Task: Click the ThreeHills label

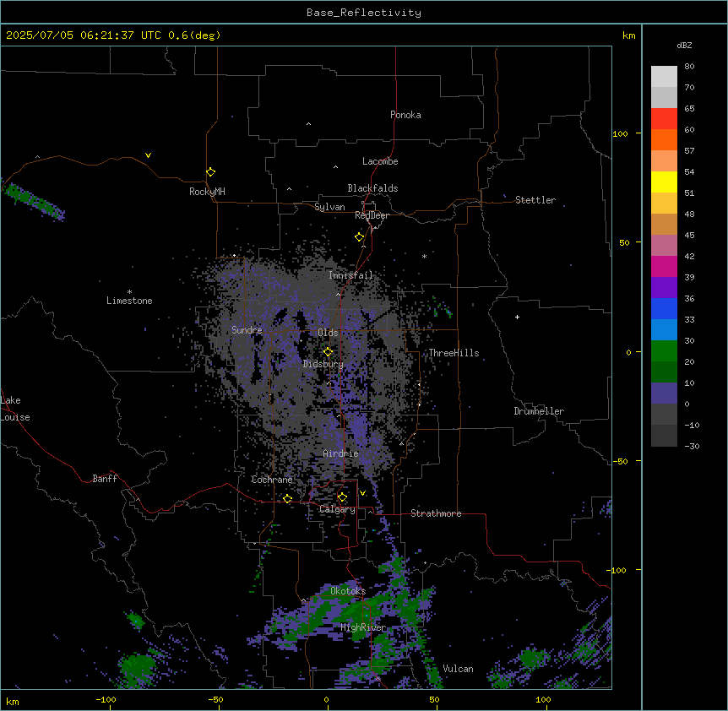Action: [454, 353]
